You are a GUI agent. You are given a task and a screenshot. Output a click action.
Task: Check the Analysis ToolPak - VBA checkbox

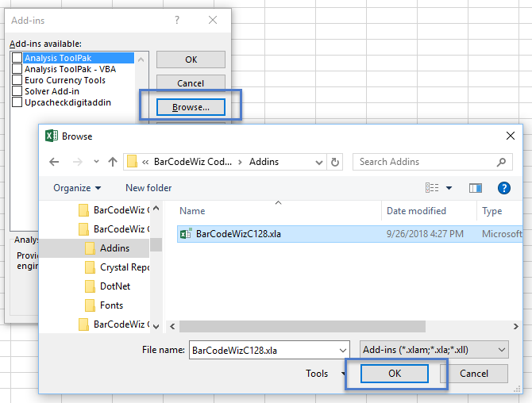tap(17, 69)
